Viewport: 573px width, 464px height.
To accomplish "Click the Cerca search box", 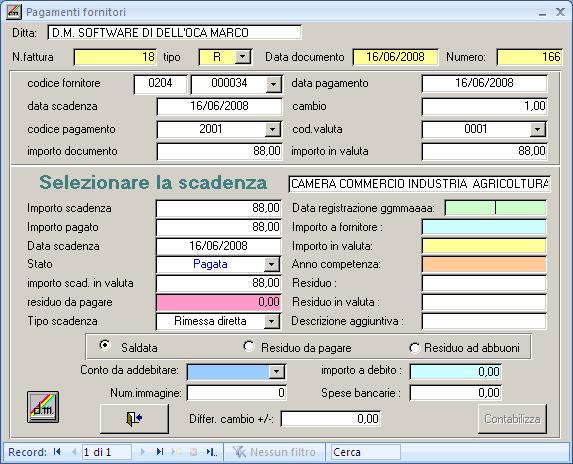I will coord(365,452).
